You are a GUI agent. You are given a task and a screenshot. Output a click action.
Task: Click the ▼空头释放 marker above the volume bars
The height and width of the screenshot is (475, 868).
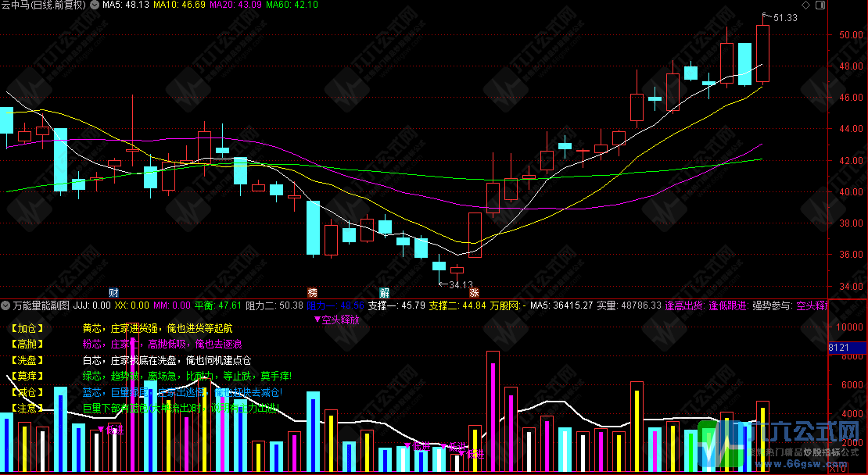point(336,320)
